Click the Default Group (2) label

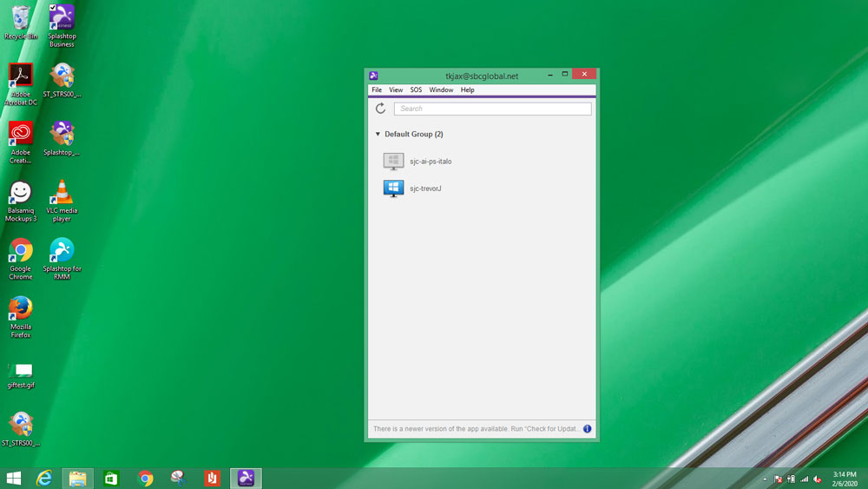(413, 134)
